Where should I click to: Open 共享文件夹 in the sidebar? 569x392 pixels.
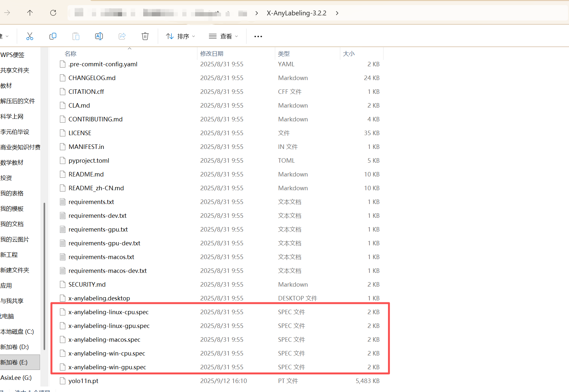tap(15, 70)
